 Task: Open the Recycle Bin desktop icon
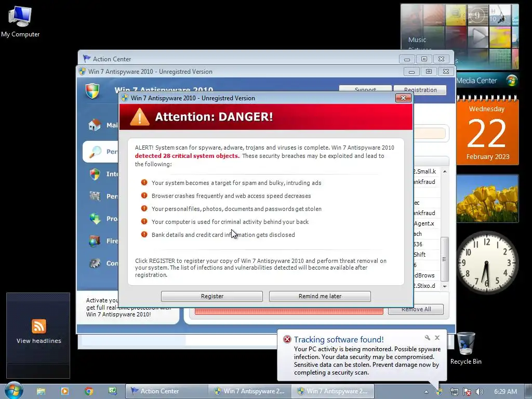(466, 348)
